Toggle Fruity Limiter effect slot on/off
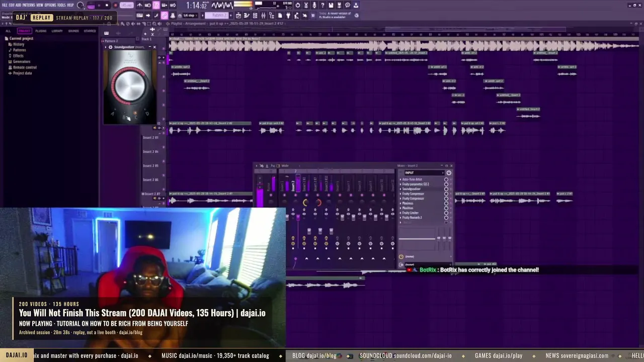This screenshot has height=362, width=644. (446, 213)
